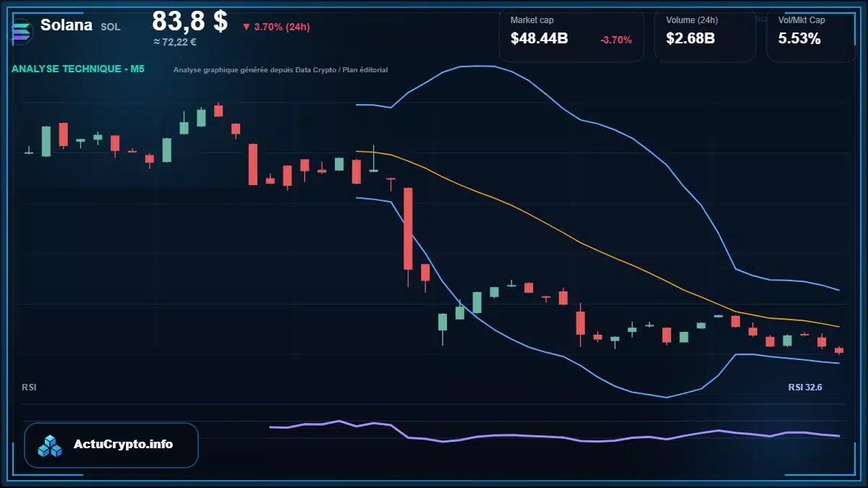
Task: Select the Market cap card
Action: coord(571,34)
